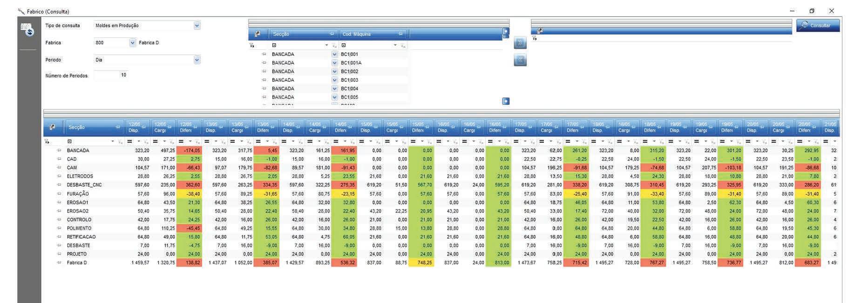Expand dropdown on BANCADA BC1|001 row
The image size is (868, 303).
pos(334,54)
